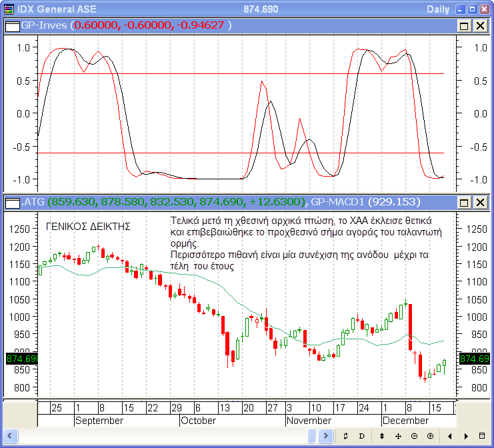Go to next security with right triangle
Viewport: 494px width, 448px height.
(x=465, y=436)
